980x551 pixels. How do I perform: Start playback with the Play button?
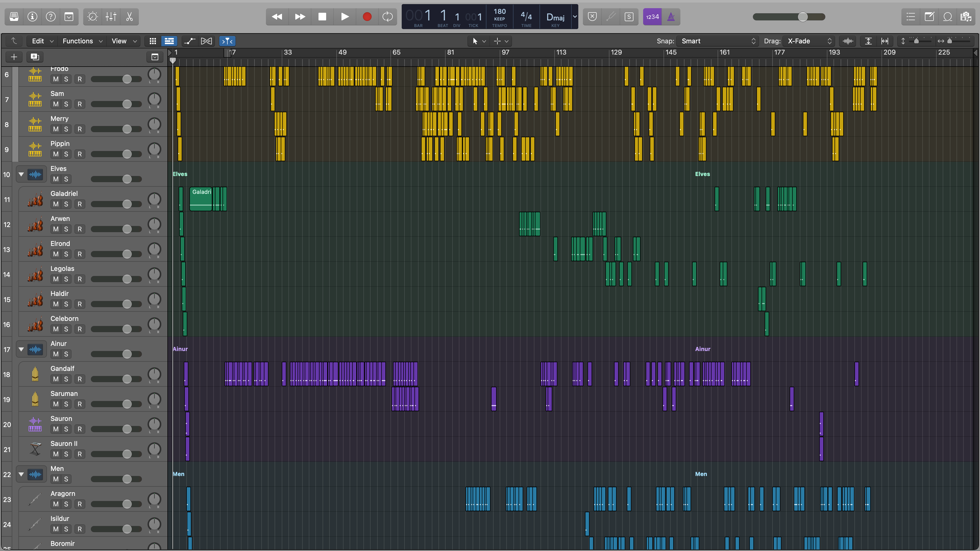click(x=345, y=17)
